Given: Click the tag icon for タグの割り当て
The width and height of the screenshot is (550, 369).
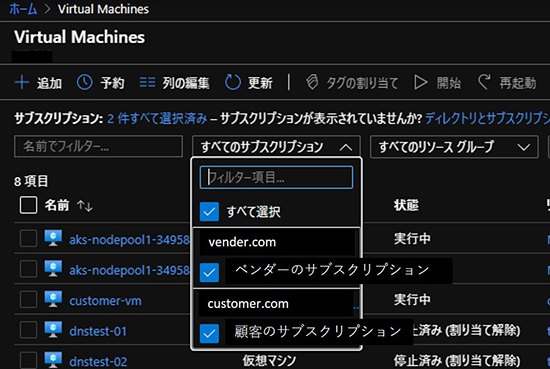Looking at the screenshot, I should pyautogui.click(x=312, y=83).
